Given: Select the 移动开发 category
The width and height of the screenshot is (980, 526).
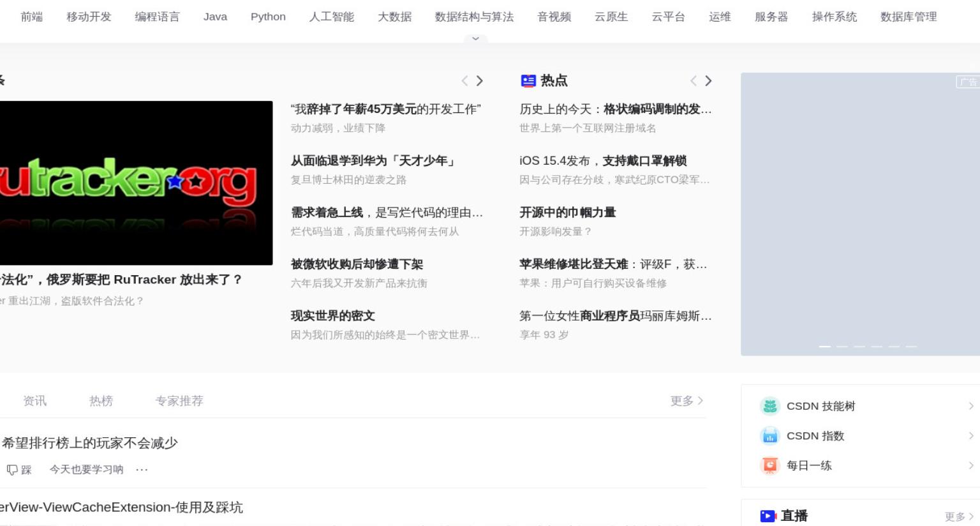Looking at the screenshot, I should 89,17.
